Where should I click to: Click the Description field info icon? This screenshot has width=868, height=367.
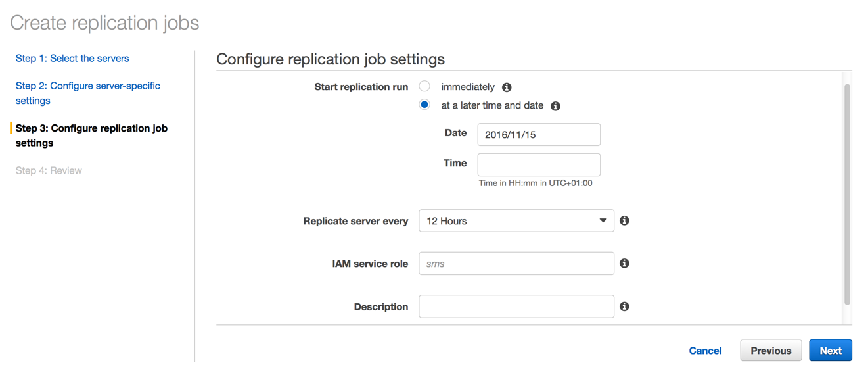pyautogui.click(x=624, y=306)
